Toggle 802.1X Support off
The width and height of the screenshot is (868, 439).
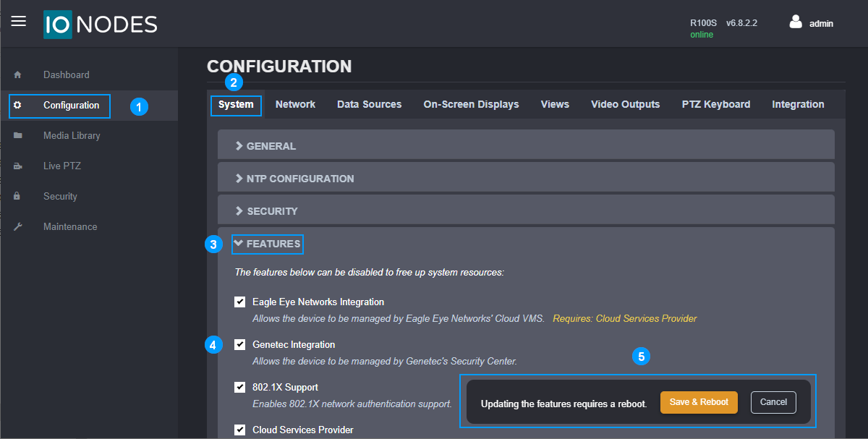239,387
